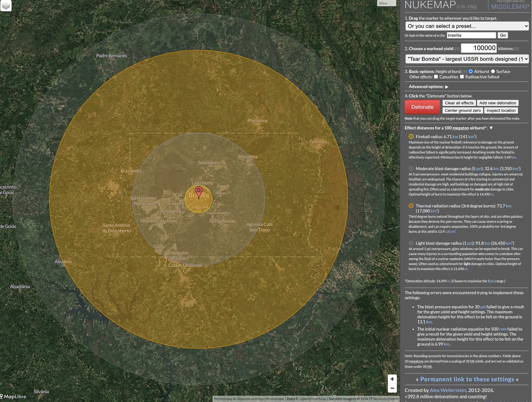The image size is (532, 402).
Task: Open help [?] next to warhead yield label
Action: pyautogui.click(x=457, y=49)
